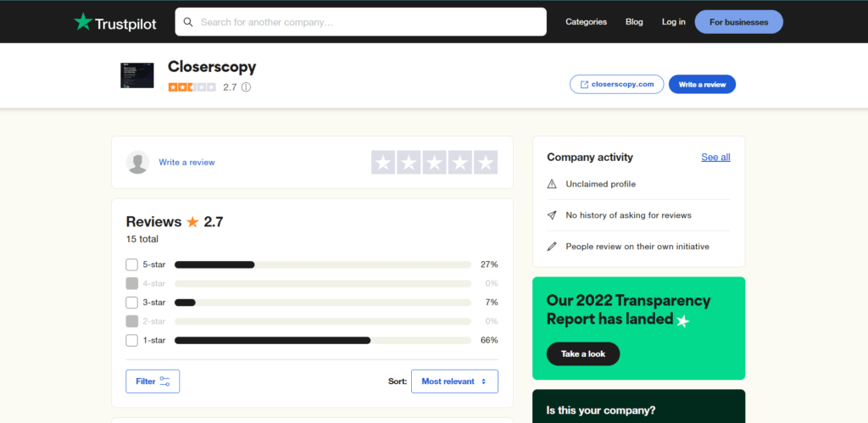The height and width of the screenshot is (423, 868).
Task: Check the 5-star filter checkbox
Action: [131, 264]
